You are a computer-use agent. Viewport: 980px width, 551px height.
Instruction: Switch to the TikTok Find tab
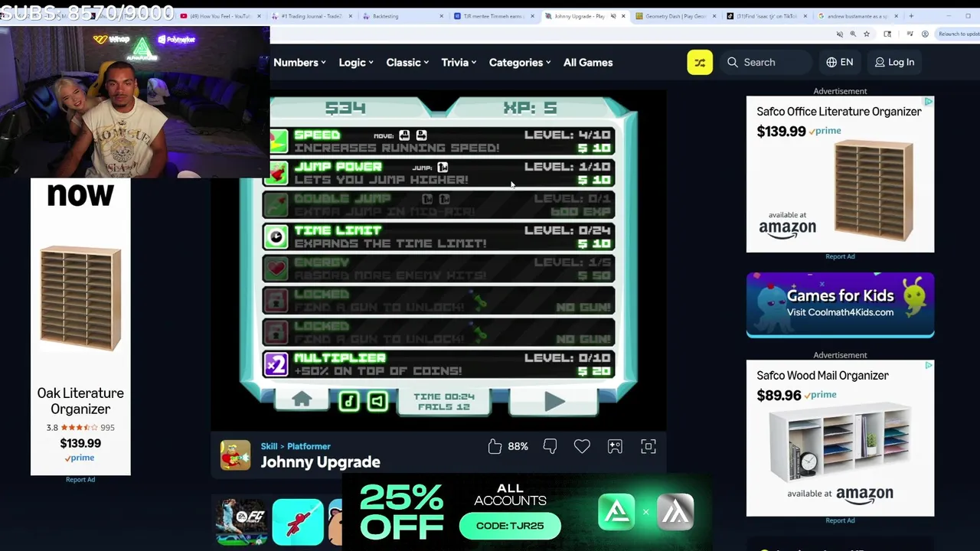click(766, 16)
